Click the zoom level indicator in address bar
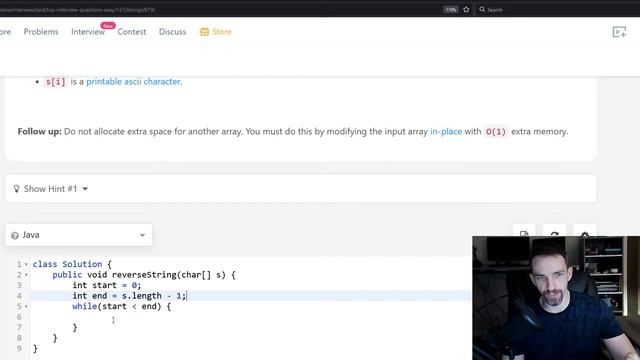 click(x=451, y=9)
